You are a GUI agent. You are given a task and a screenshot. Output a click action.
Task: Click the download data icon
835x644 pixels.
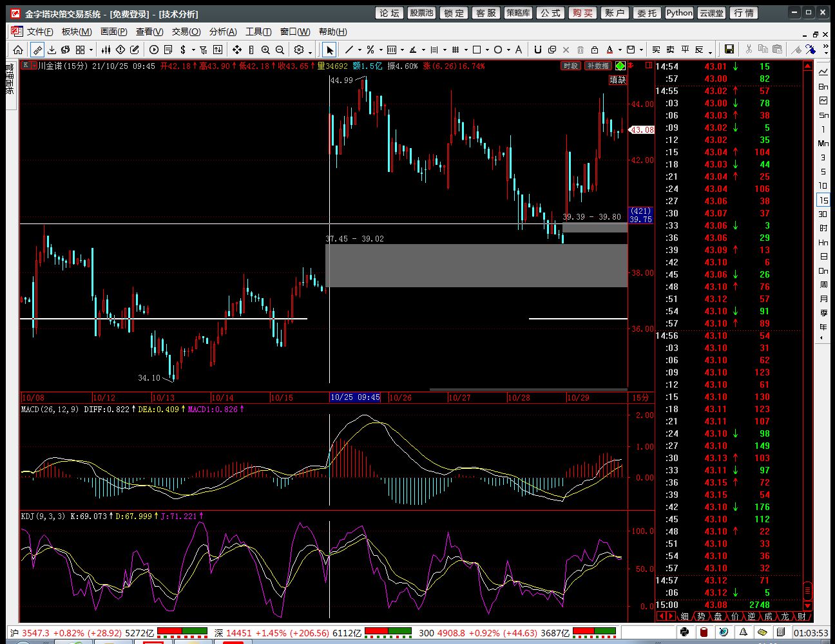[x=52, y=50]
